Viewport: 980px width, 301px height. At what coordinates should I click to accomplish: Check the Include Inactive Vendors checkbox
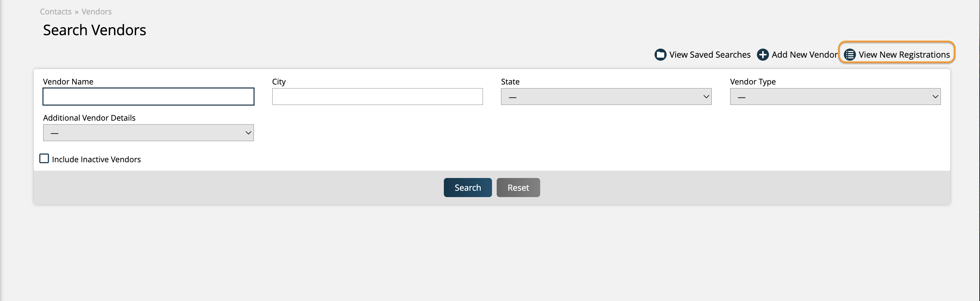[44, 159]
